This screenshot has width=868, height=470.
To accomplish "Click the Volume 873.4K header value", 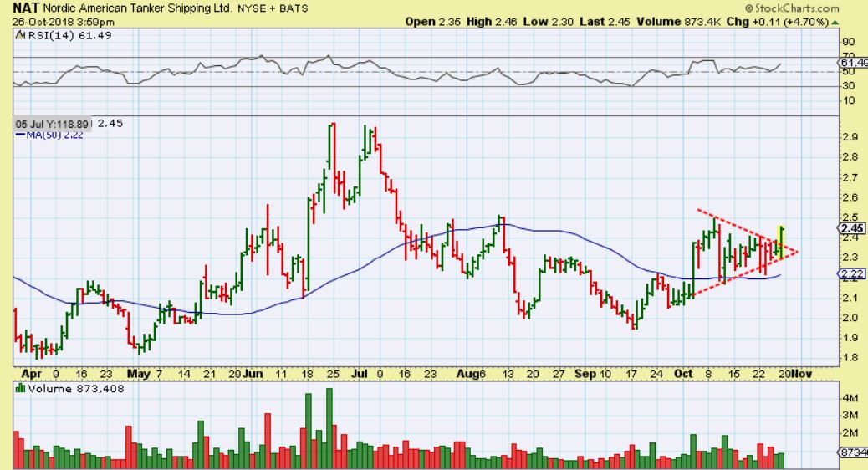I will coord(678,22).
